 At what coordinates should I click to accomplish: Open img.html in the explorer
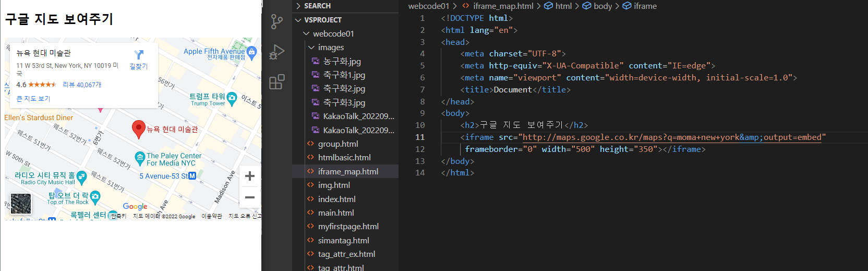[334, 185]
